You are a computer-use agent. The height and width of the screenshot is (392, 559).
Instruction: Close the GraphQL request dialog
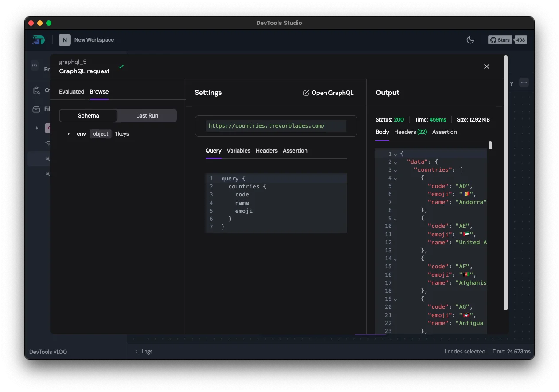pyautogui.click(x=487, y=67)
